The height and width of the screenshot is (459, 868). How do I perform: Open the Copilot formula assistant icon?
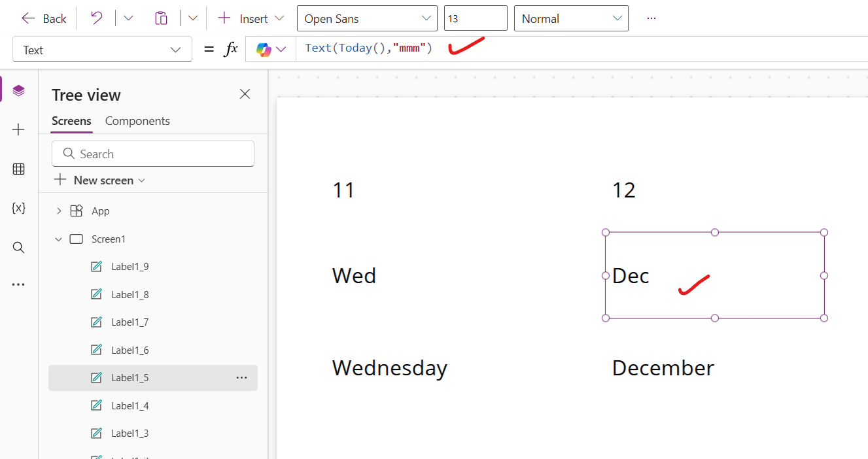click(x=264, y=50)
